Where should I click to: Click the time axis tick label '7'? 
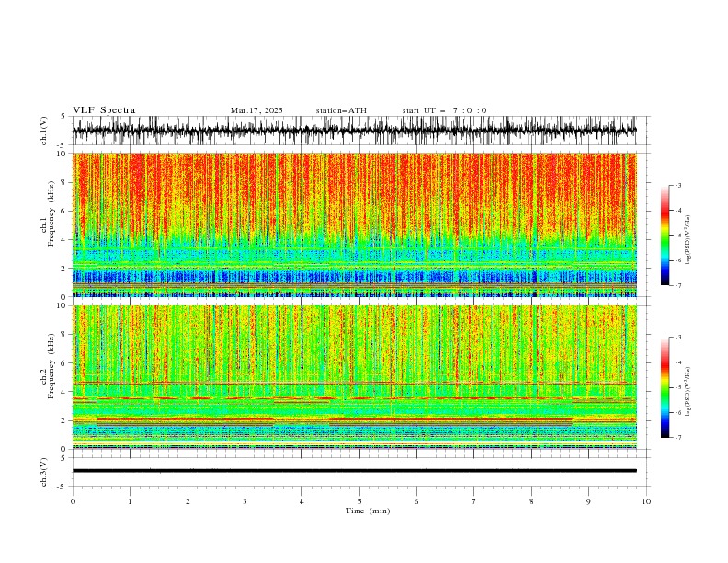click(x=474, y=501)
